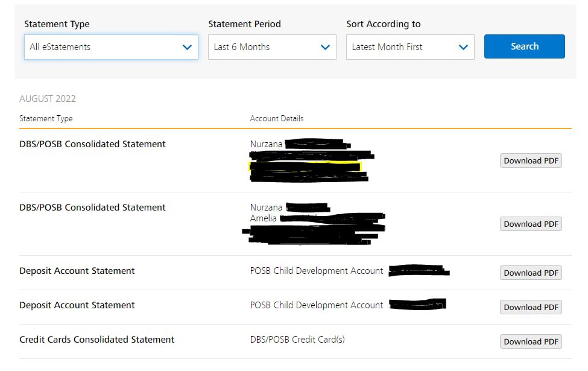Screen dimensions: 588x371
Task: Open the Statement Period dropdown
Action: (x=272, y=47)
